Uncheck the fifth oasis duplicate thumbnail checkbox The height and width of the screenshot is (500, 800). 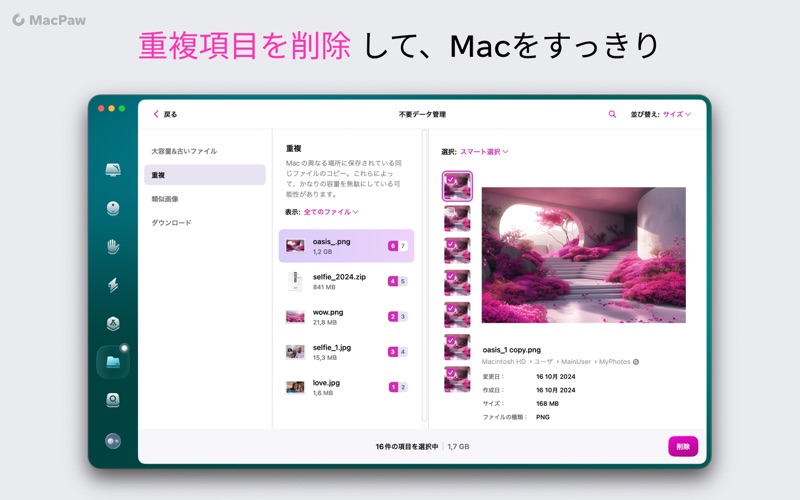click(x=450, y=308)
